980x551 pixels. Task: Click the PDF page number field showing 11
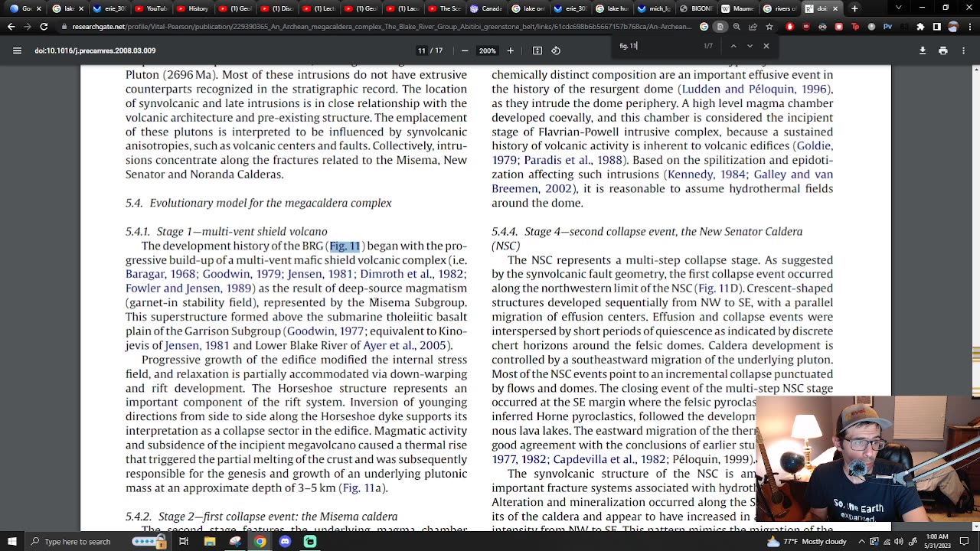click(x=421, y=51)
